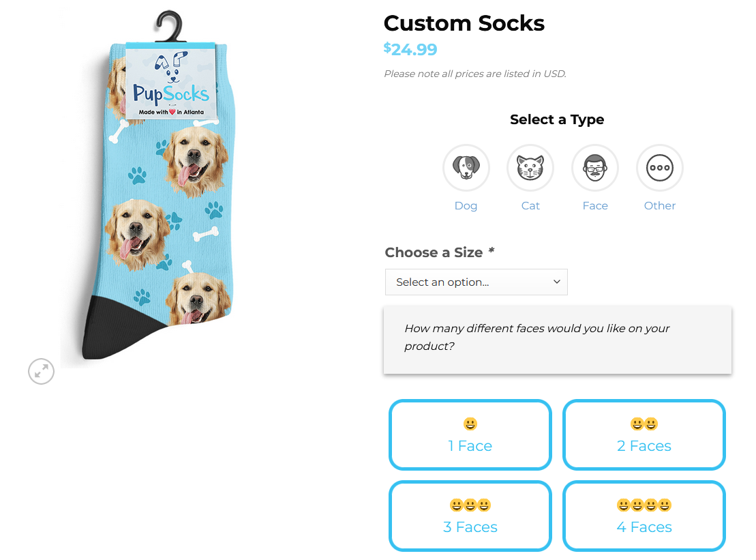
Task: Select the 1 Face option
Action: [x=470, y=434]
